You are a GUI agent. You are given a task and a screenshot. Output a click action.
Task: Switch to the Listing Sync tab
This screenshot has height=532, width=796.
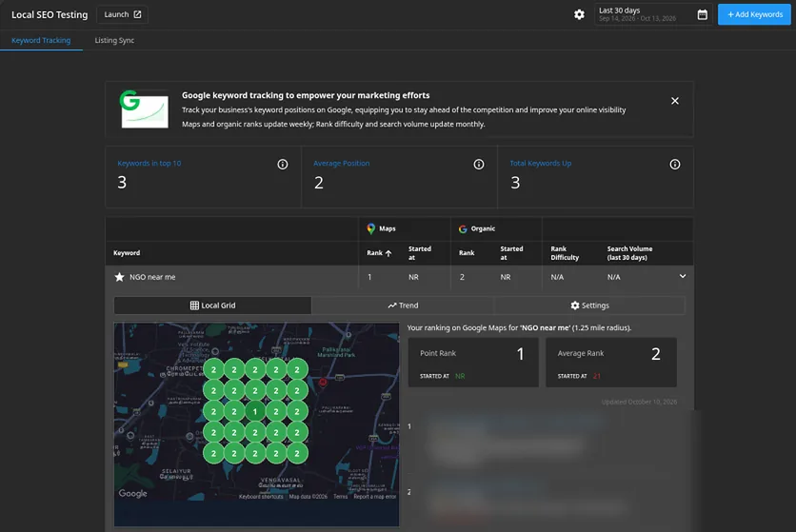tap(114, 40)
